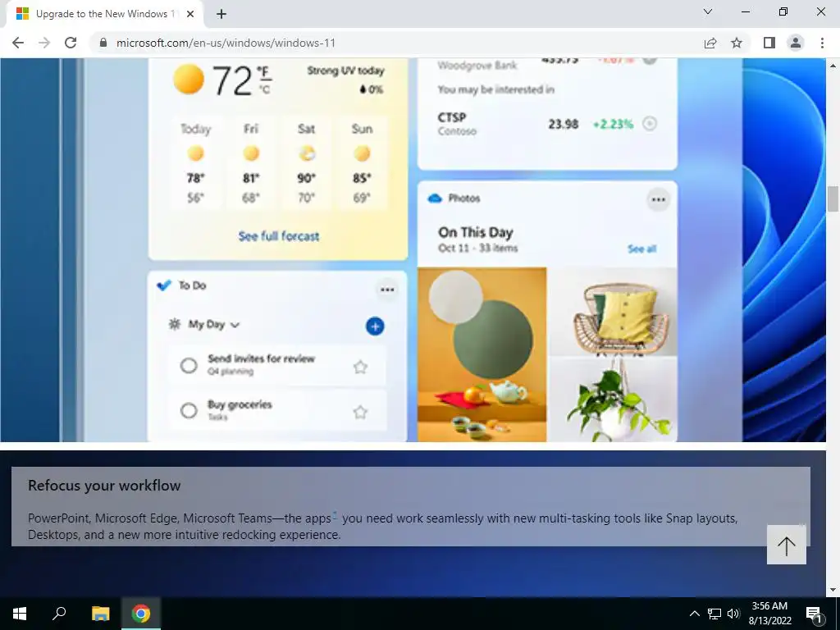
Task: Open File Explorer from the taskbar
Action: (x=100, y=614)
